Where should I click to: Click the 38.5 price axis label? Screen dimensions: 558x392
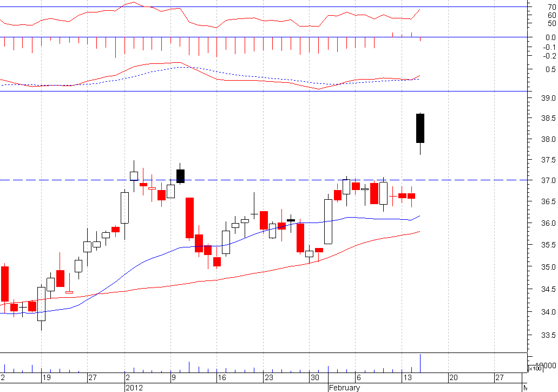point(548,118)
